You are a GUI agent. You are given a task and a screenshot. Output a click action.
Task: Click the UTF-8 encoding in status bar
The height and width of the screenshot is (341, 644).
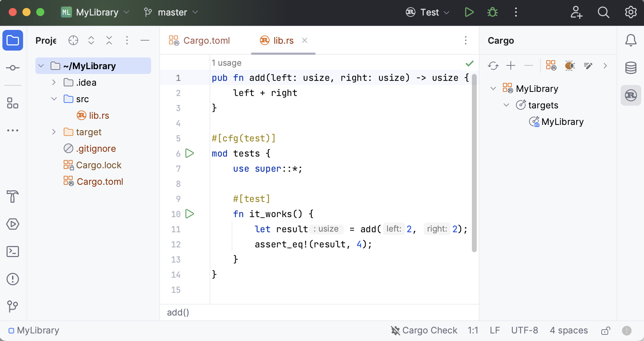524,330
